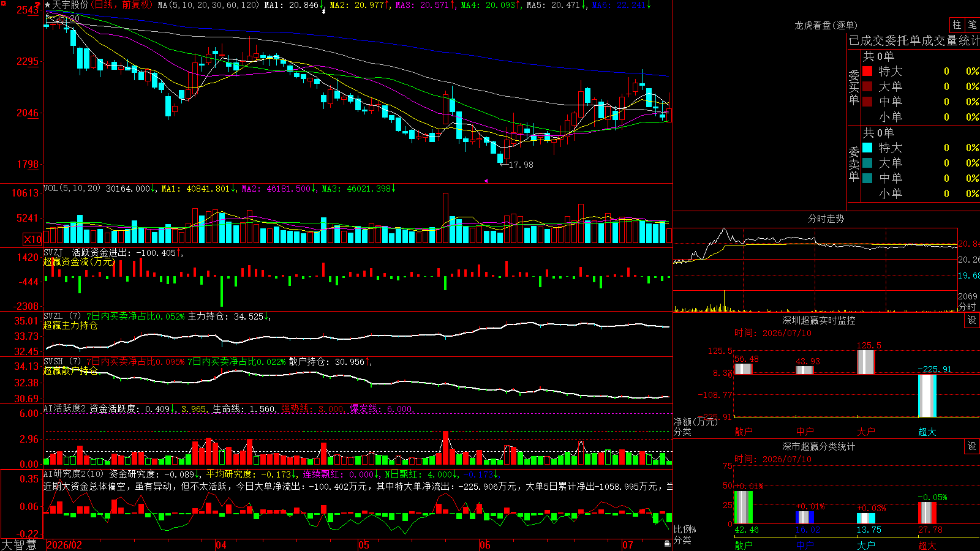This screenshot has height=551, width=980.
Task: Click the (日线, 前复权) period label
Action: click(x=122, y=5)
